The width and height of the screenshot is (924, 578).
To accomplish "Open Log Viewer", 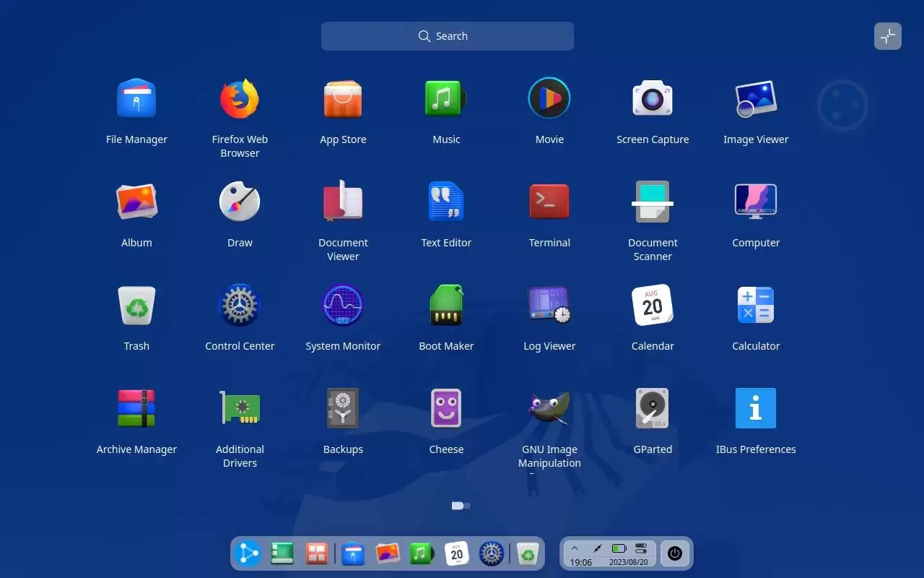I will [549, 304].
